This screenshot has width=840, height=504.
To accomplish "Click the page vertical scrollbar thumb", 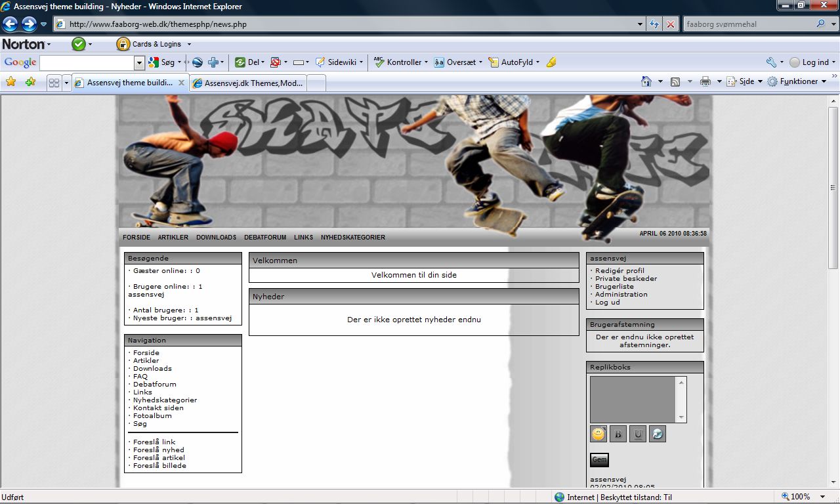I will [833, 187].
